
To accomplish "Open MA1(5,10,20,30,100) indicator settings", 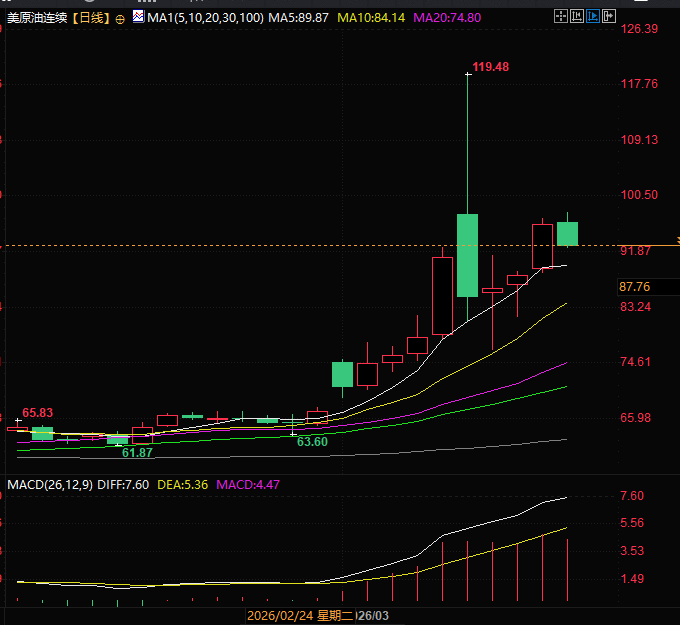I will point(206,18).
